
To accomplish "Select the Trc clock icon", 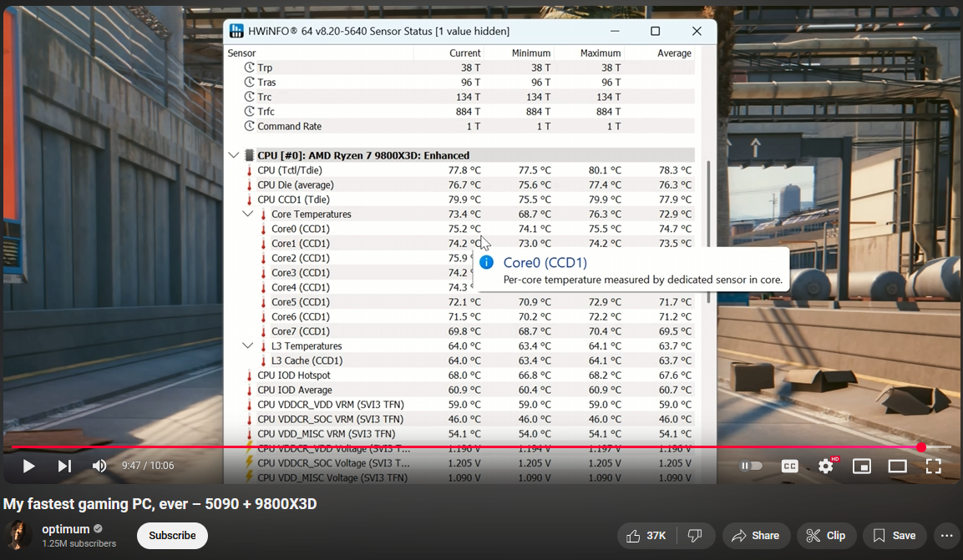I will coord(250,97).
